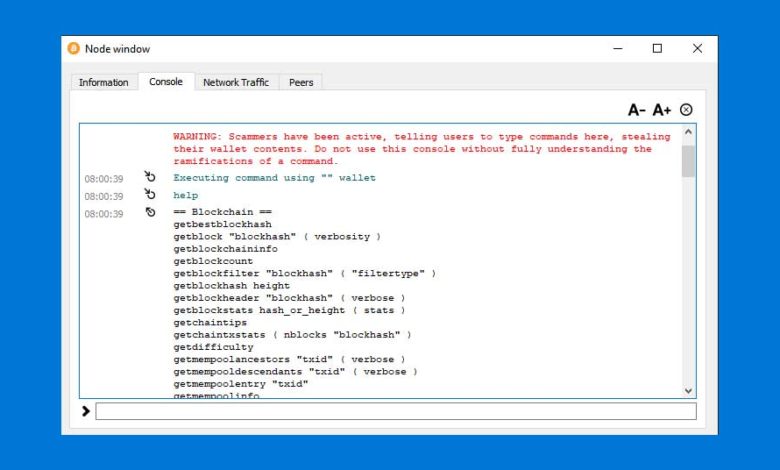Click the command icon next to "help"
This screenshot has width=780, height=470.
[x=150, y=196]
